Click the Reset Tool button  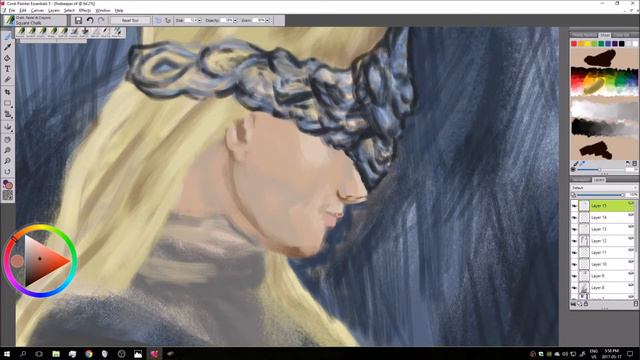point(130,20)
